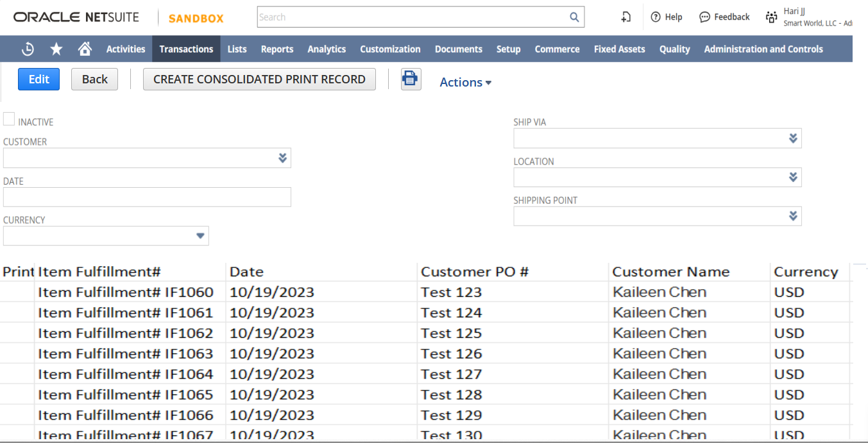This screenshot has height=443, width=868.
Task: Open the Help icon
Action: pyautogui.click(x=656, y=17)
